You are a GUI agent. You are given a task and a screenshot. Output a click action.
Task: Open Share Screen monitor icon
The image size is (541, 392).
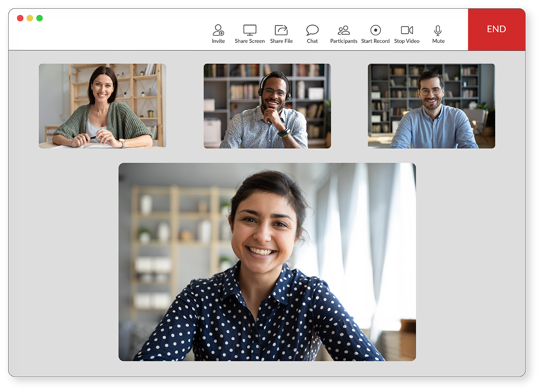pyautogui.click(x=250, y=30)
